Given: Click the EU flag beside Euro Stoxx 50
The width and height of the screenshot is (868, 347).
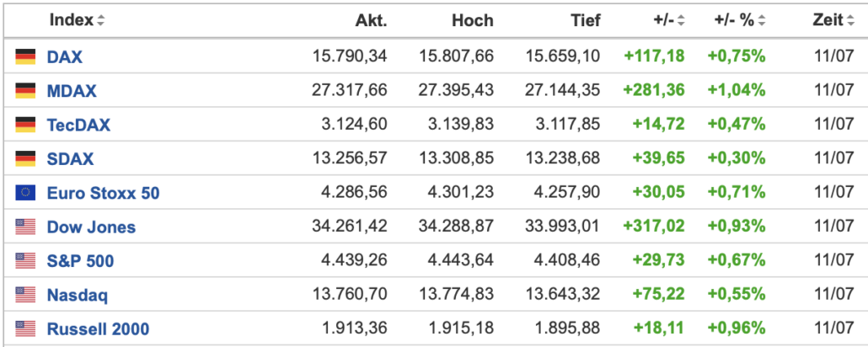Looking at the screenshot, I should (25, 193).
